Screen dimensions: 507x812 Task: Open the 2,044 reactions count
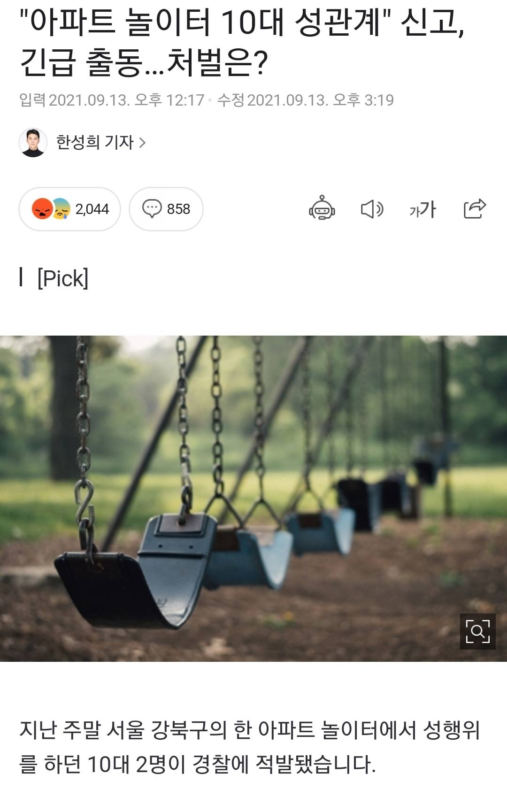(92, 209)
